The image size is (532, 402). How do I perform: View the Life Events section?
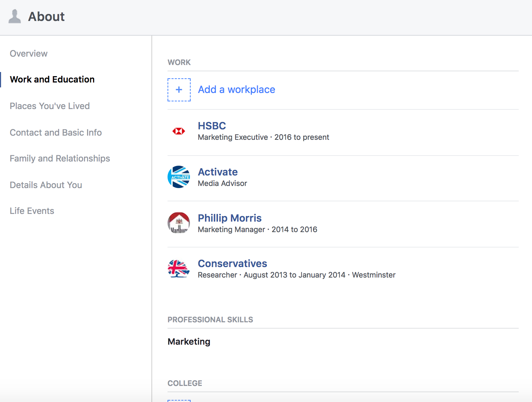click(32, 211)
